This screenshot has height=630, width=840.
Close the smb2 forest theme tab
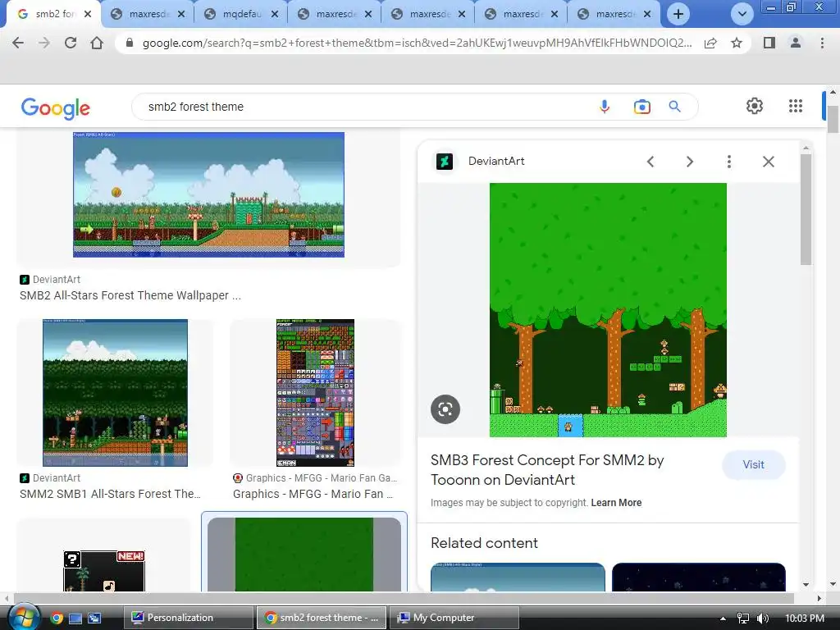(88, 14)
